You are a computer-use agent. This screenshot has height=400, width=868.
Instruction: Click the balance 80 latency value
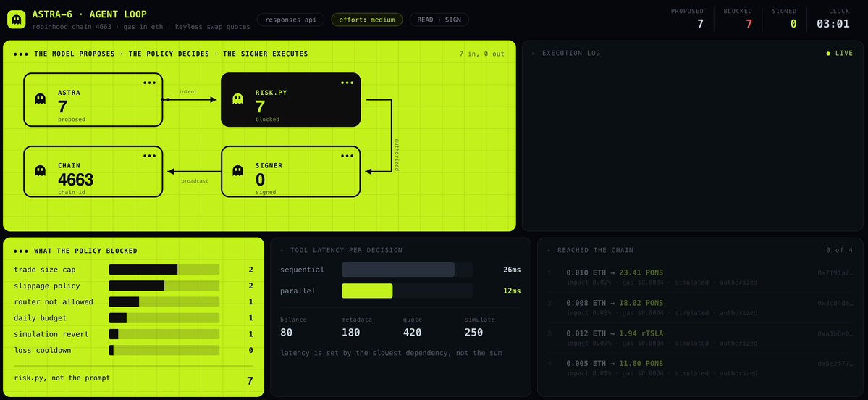286,333
